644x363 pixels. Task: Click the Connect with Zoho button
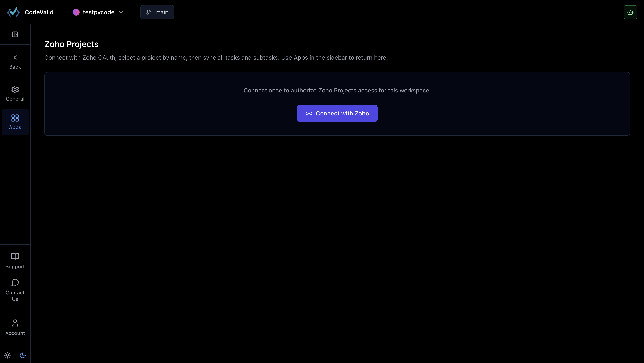pyautogui.click(x=337, y=113)
